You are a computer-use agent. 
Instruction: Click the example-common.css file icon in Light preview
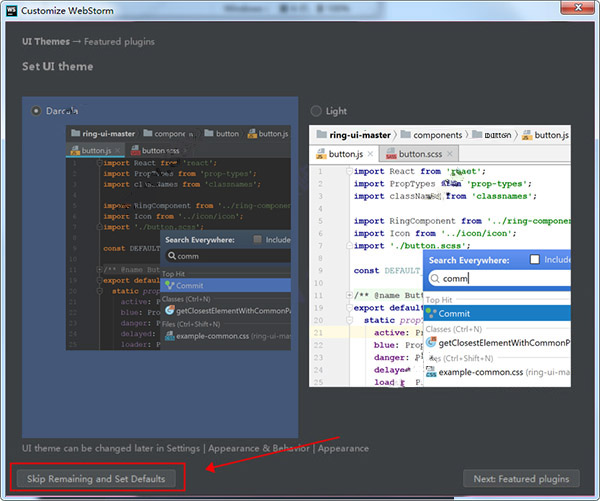coord(431,371)
